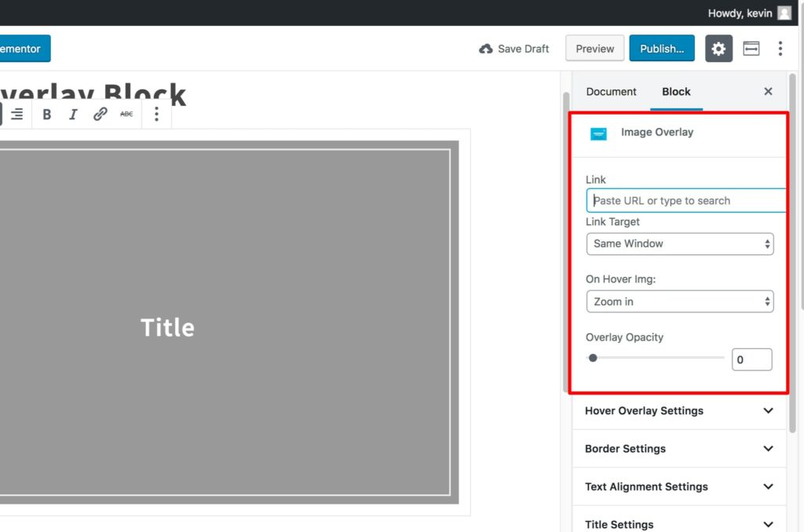Open the On Hover Img dropdown
804x532 pixels.
click(x=680, y=302)
